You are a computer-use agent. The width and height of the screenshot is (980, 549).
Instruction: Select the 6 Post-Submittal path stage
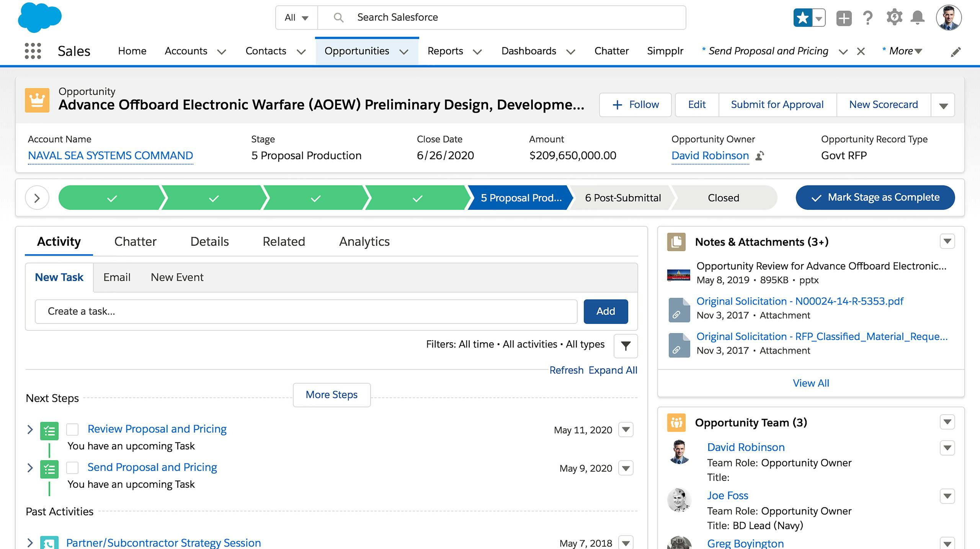coord(623,198)
